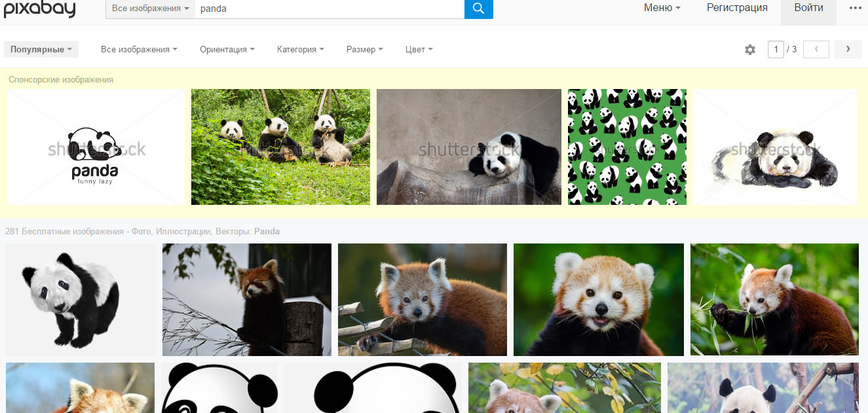This screenshot has width=868, height=413.
Task: Open the Цвет filter dropdown
Action: coord(419,49)
